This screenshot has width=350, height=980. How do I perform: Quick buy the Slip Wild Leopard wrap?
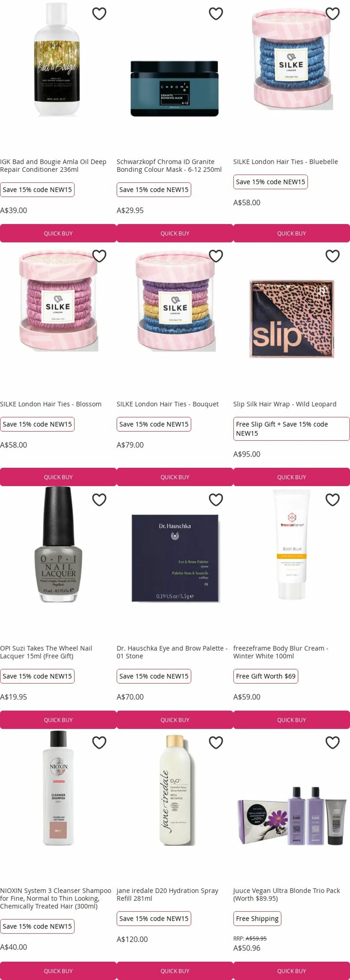292,477
